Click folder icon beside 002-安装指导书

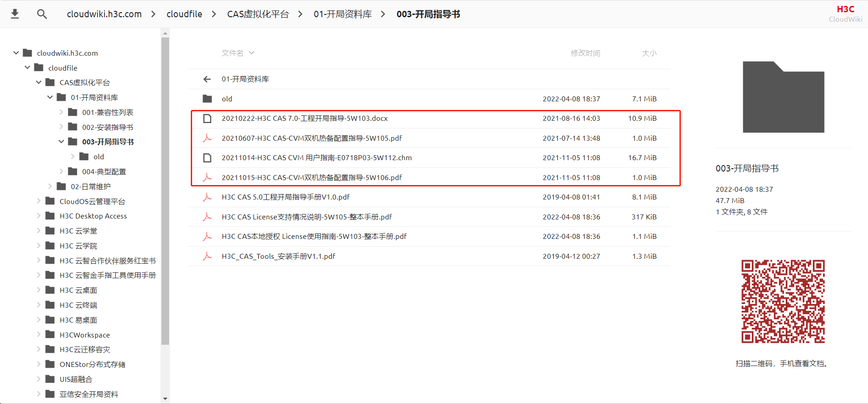(x=73, y=127)
